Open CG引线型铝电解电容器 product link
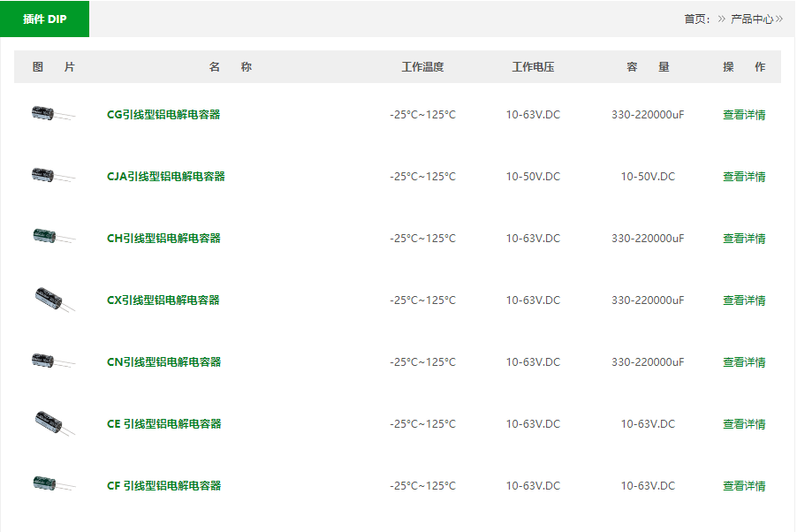Screen dimensions: 797x532 point(163,114)
